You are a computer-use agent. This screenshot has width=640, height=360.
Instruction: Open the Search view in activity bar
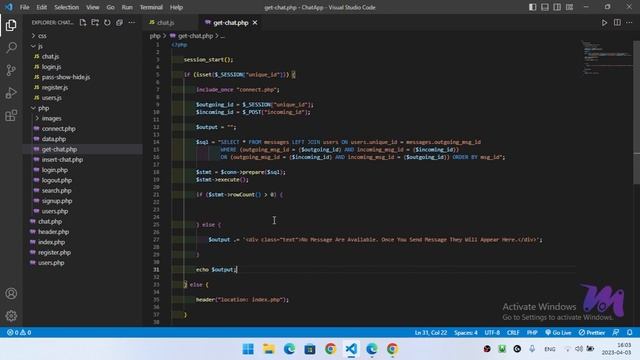point(11,48)
